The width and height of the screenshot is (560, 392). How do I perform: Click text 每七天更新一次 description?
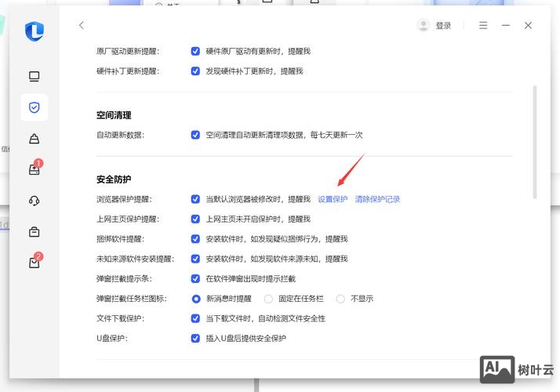click(336, 135)
